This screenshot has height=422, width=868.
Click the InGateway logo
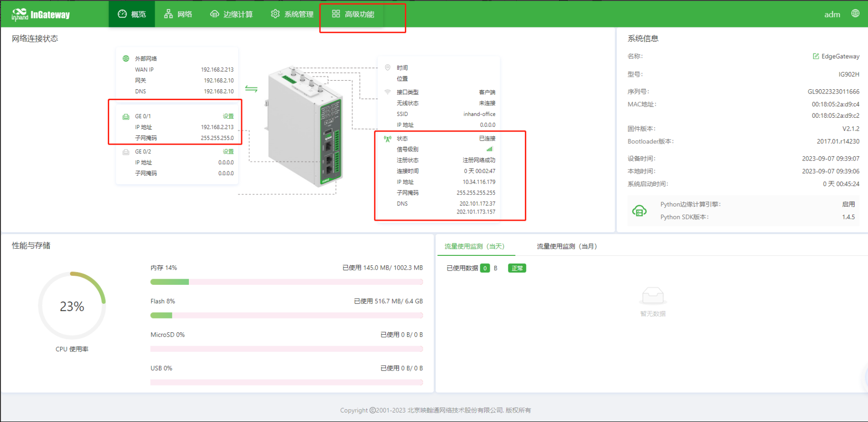coord(41,14)
